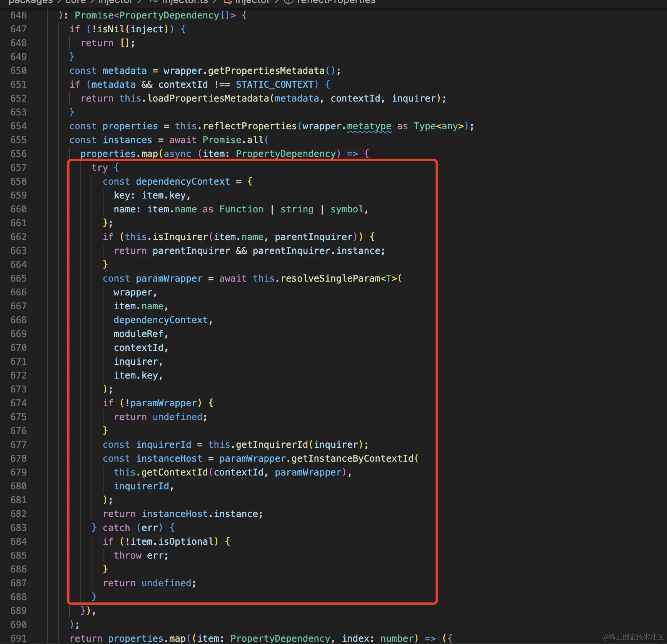This screenshot has width=667, height=644.
Task: Click line number 674 in the gutter
Action: (x=18, y=403)
